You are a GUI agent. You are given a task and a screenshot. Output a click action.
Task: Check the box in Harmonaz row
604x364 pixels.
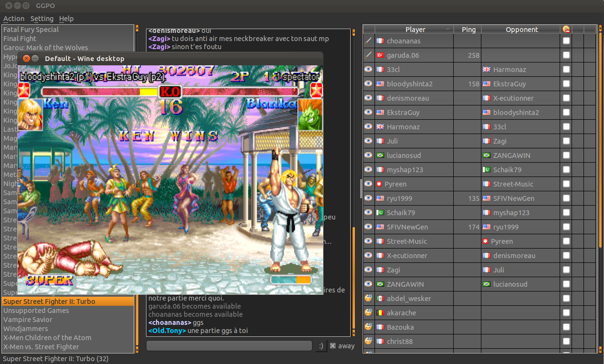click(566, 127)
